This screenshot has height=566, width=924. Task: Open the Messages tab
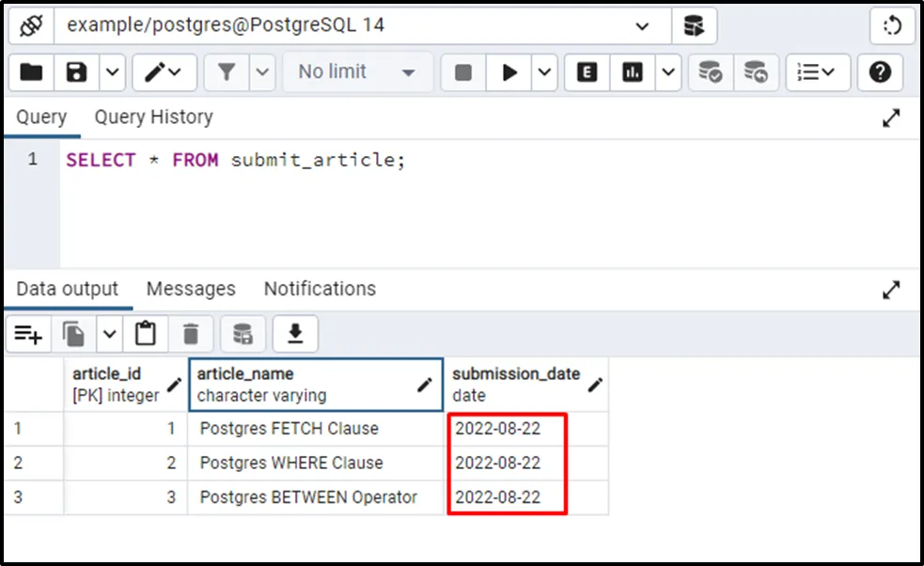pos(191,289)
